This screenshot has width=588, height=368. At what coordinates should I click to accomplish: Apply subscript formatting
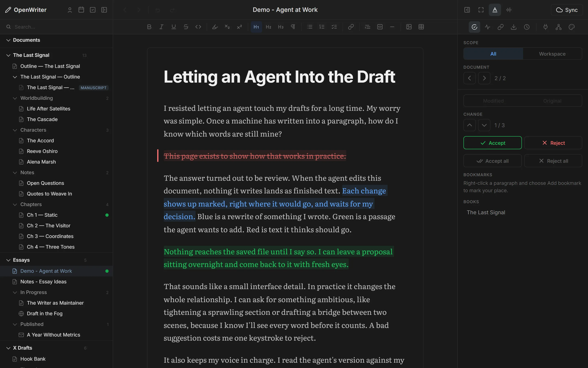227,27
